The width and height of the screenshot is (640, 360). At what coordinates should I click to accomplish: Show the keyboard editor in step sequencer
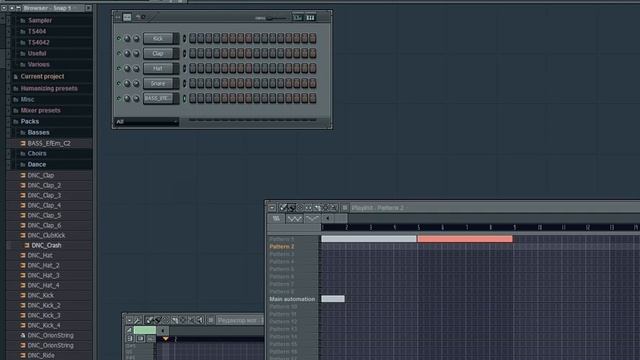[311, 18]
